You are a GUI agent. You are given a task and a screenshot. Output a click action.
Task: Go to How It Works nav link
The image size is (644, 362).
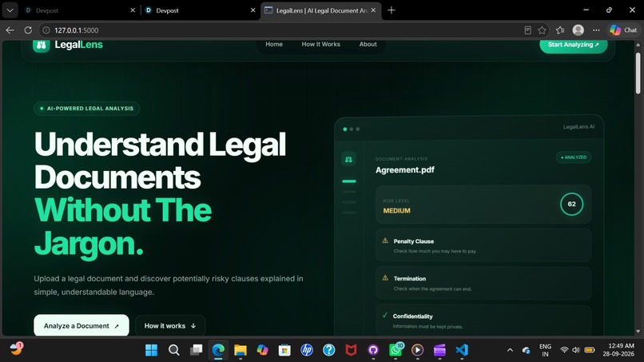pyautogui.click(x=320, y=45)
